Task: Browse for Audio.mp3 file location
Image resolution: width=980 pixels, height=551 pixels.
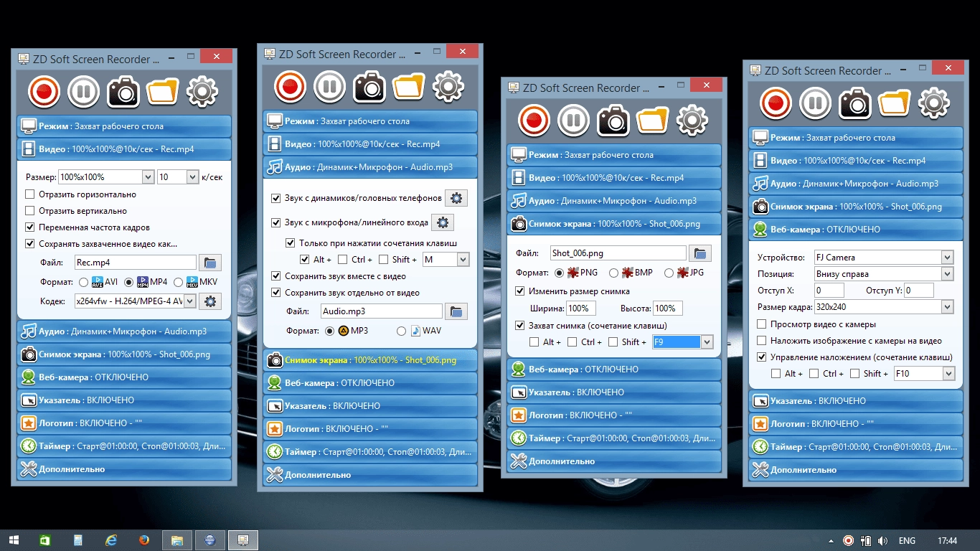Action: (456, 311)
